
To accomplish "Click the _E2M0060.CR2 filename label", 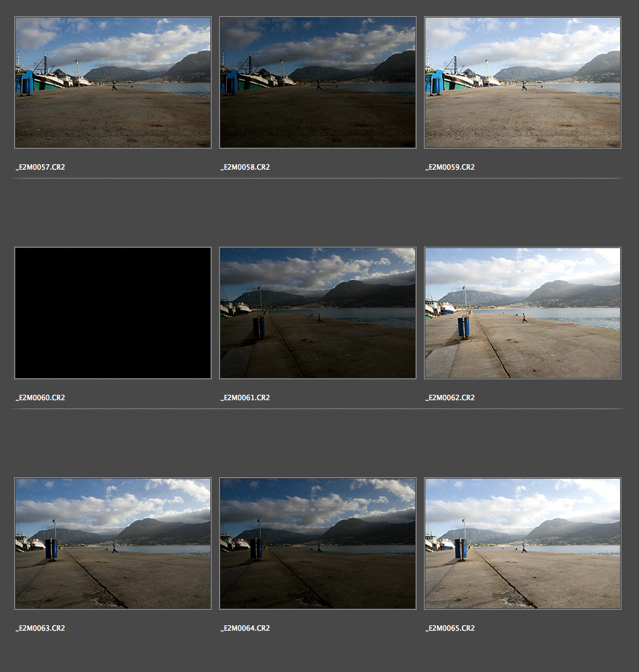I will (x=41, y=398).
